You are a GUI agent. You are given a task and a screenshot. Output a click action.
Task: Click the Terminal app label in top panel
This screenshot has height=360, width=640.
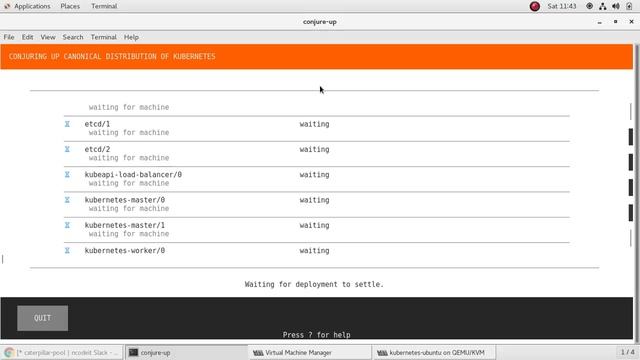(x=104, y=6)
